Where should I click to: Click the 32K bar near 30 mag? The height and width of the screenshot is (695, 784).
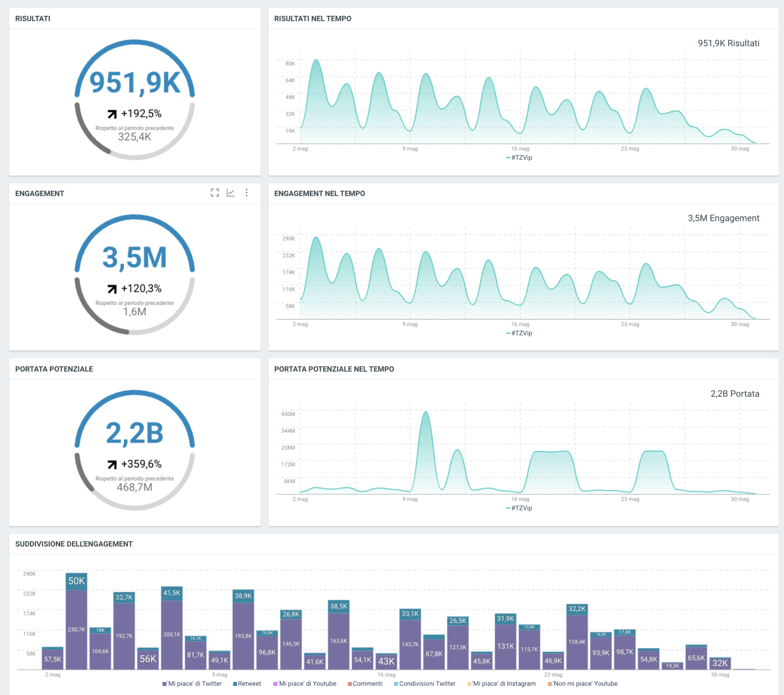tap(720, 663)
